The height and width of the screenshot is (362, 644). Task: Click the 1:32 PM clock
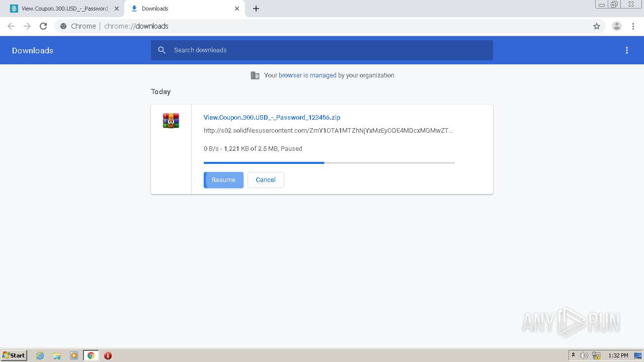pyautogui.click(x=618, y=355)
